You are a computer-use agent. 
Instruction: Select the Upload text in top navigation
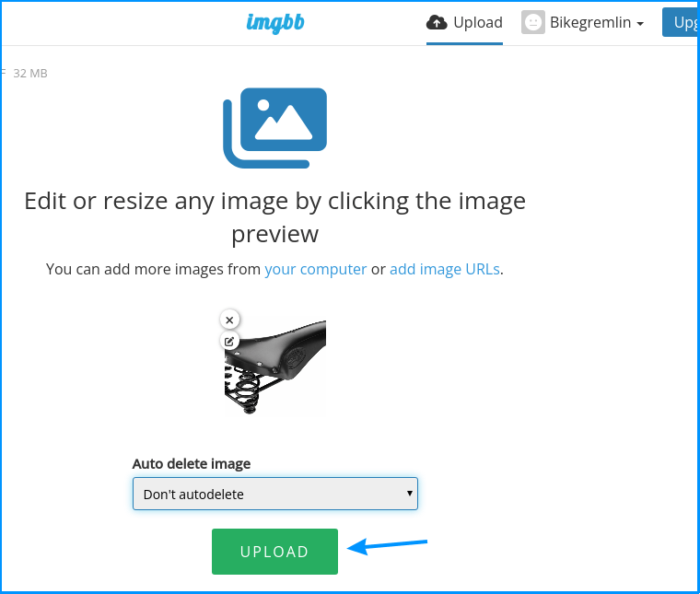click(478, 22)
